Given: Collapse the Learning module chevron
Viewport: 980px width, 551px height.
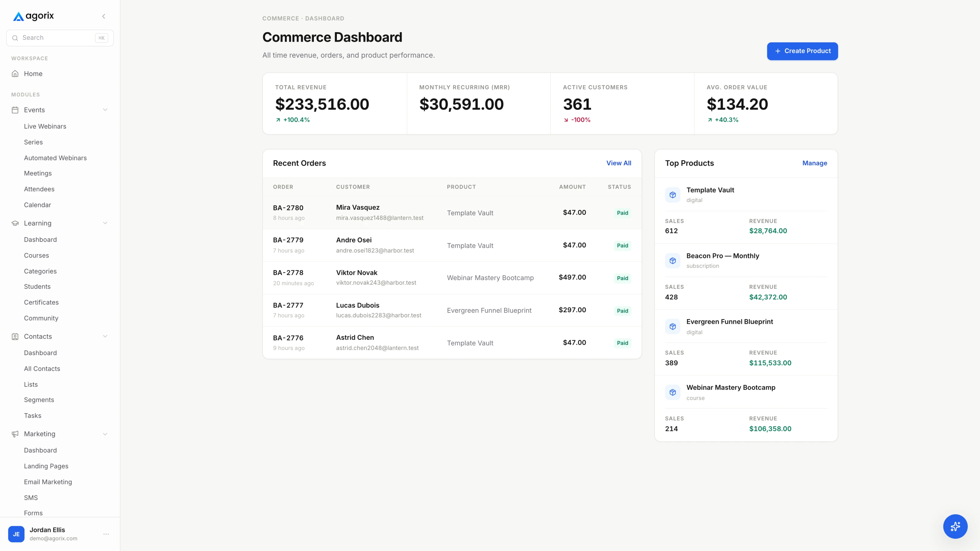Looking at the screenshot, I should (x=105, y=223).
